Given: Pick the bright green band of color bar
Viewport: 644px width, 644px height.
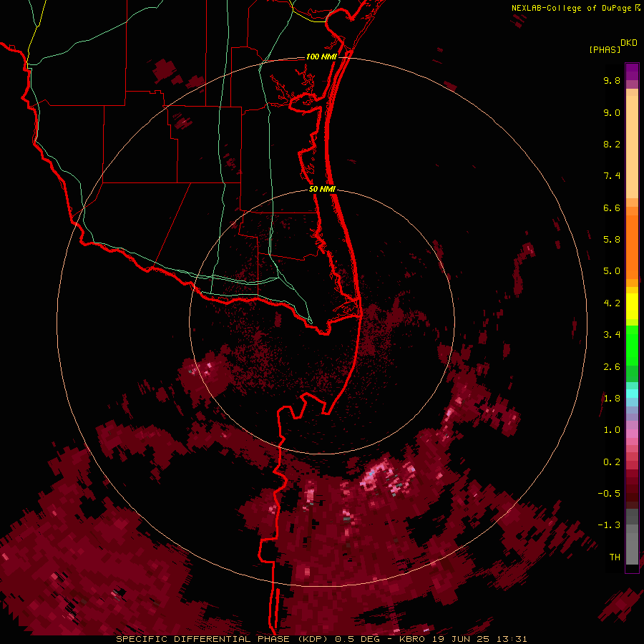Looking at the screenshot, I should 632,345.
